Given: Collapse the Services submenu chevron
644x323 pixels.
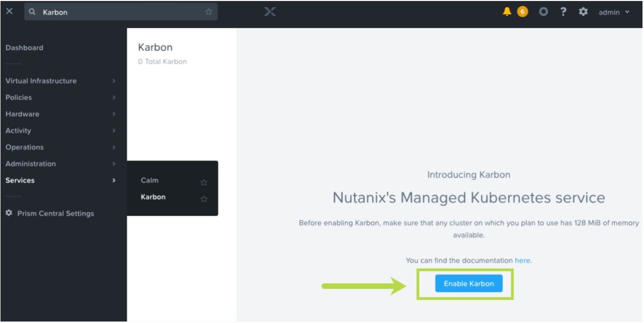Looking at the screenshot, I should (x=114, y=180).
